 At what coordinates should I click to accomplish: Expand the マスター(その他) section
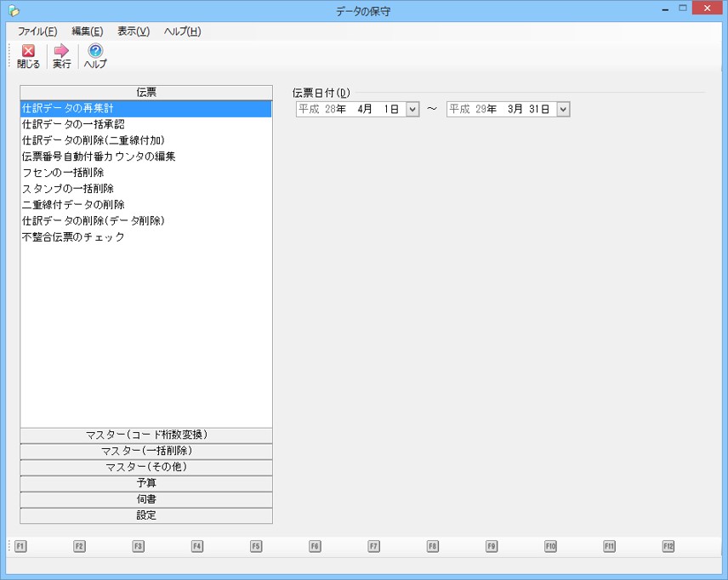pyautogui.click(x=146, y=467)
